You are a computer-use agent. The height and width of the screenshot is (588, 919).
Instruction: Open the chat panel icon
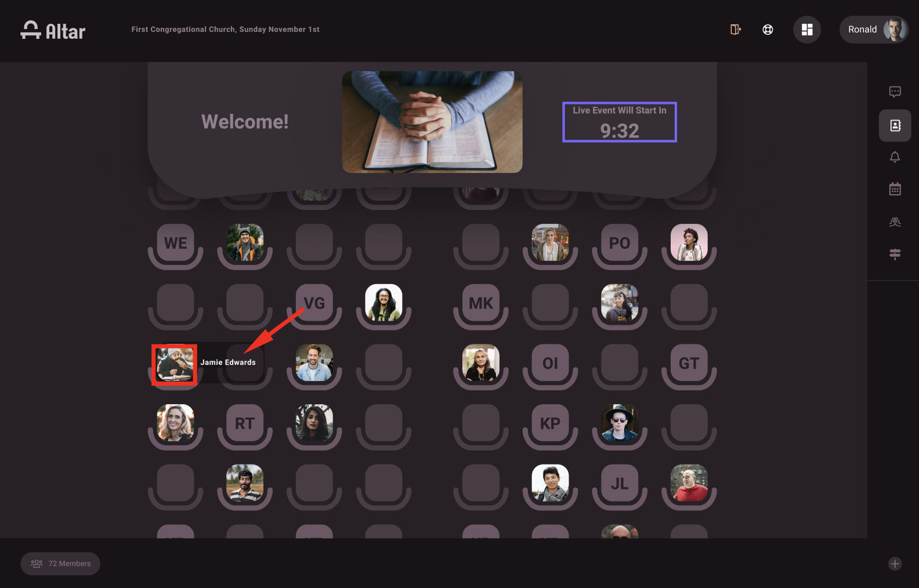[x=895, y=92]
